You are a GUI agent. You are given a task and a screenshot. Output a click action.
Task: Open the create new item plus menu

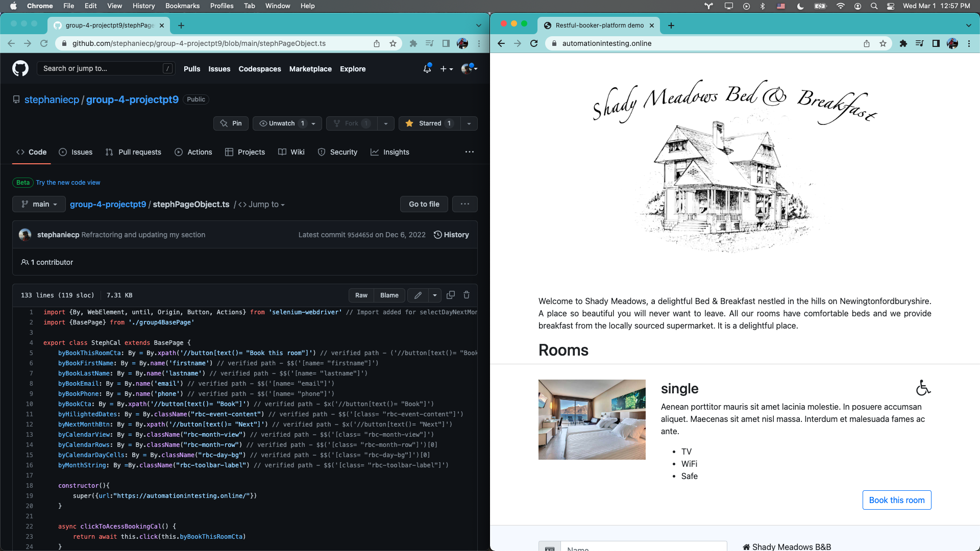tap(444, 68)
